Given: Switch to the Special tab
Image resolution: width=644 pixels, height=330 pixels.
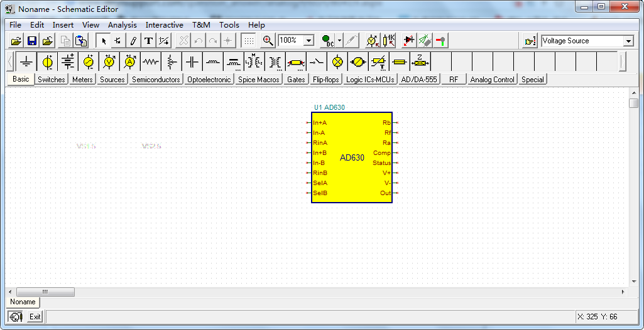Looking at the screenshot, I should [x=533, y=80].
